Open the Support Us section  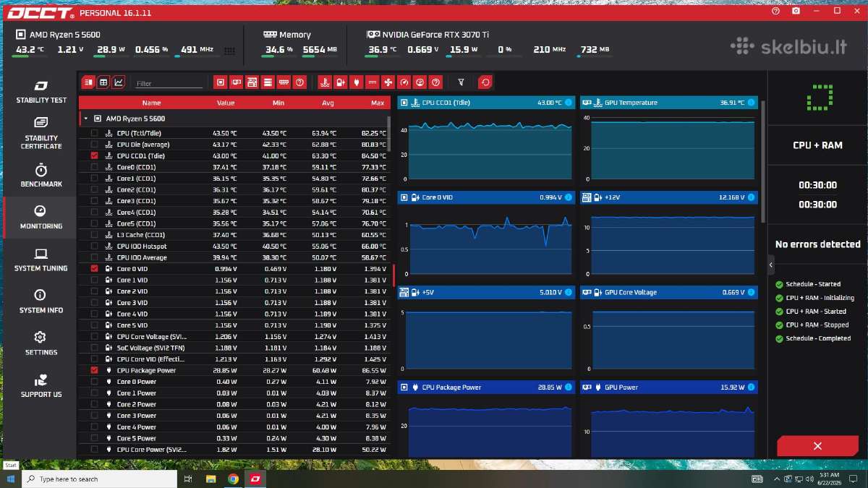click(x=41, y=386)
